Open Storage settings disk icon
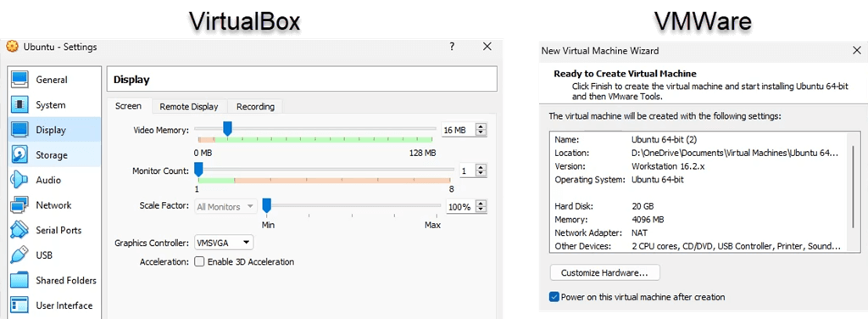The width and height of the screenshot is (868, 319). tap(20, 155)
